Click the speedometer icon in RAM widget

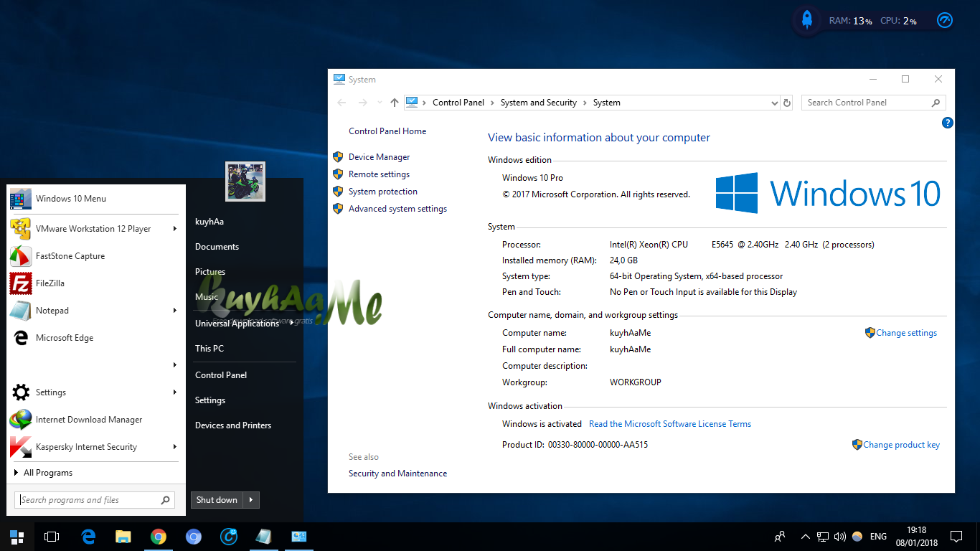coord(945,20)
